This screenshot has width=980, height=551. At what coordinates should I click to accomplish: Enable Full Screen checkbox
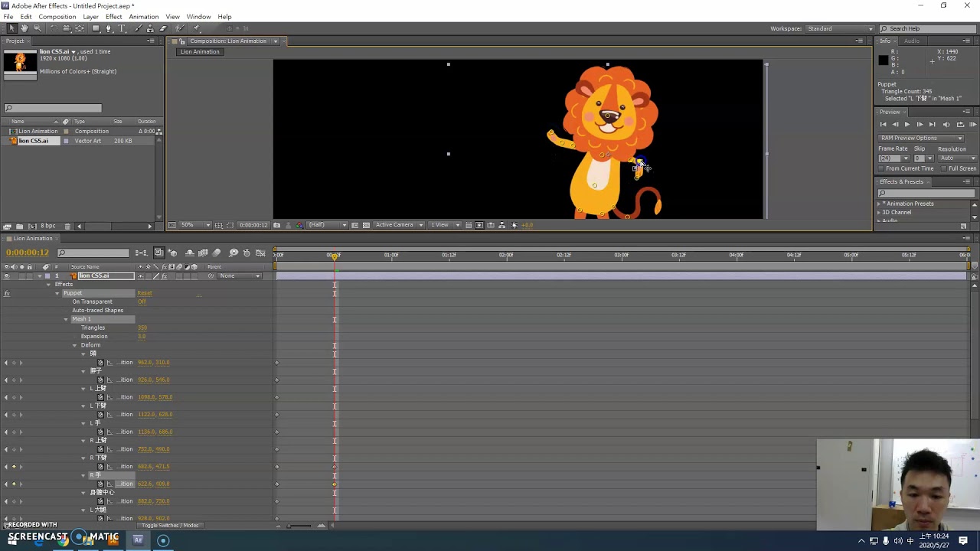(x=944, y=168)
